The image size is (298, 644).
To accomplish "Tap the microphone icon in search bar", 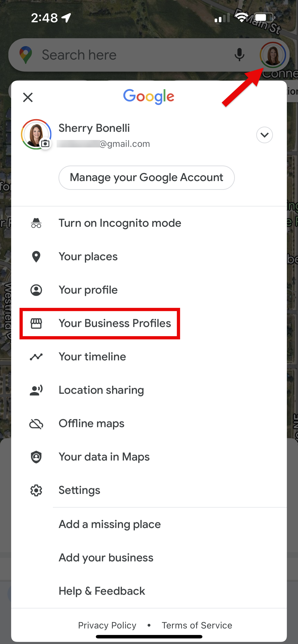I will pos(239,55).
